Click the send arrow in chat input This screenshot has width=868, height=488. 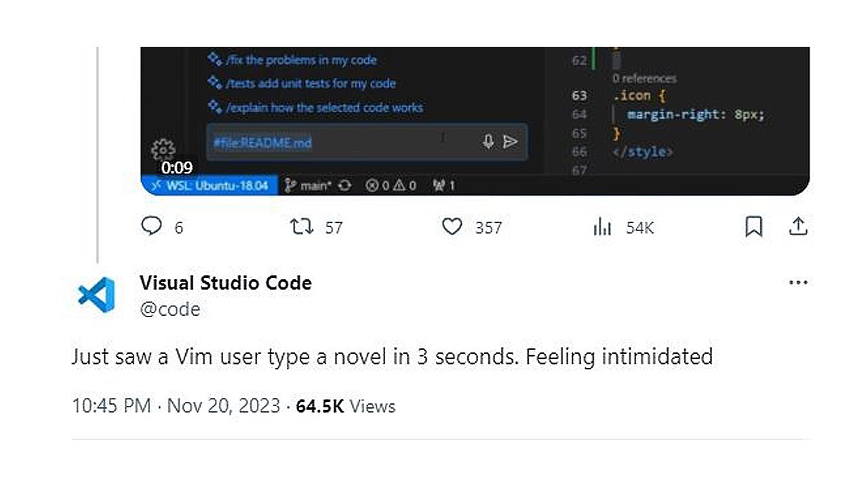[511, 142]
